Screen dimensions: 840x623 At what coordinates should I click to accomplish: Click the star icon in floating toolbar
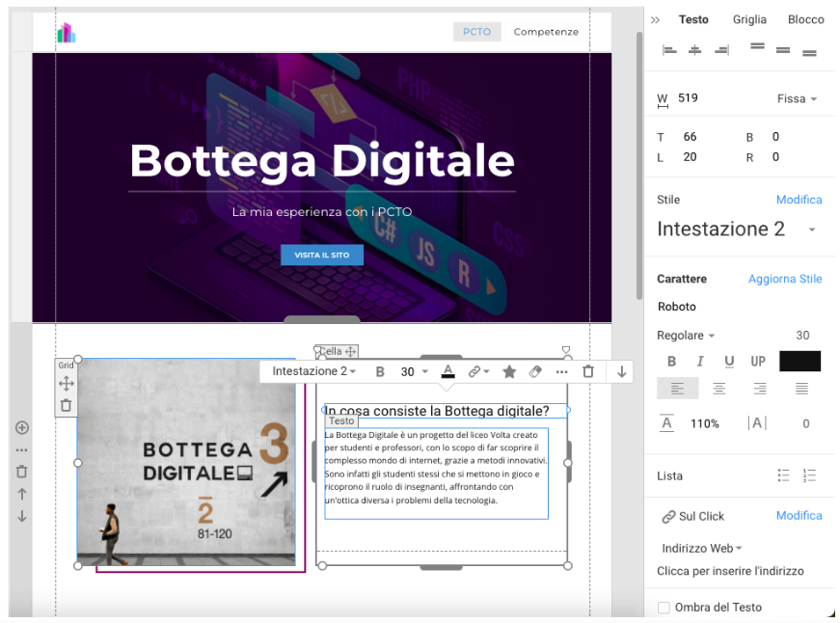(x=509, y=371)
